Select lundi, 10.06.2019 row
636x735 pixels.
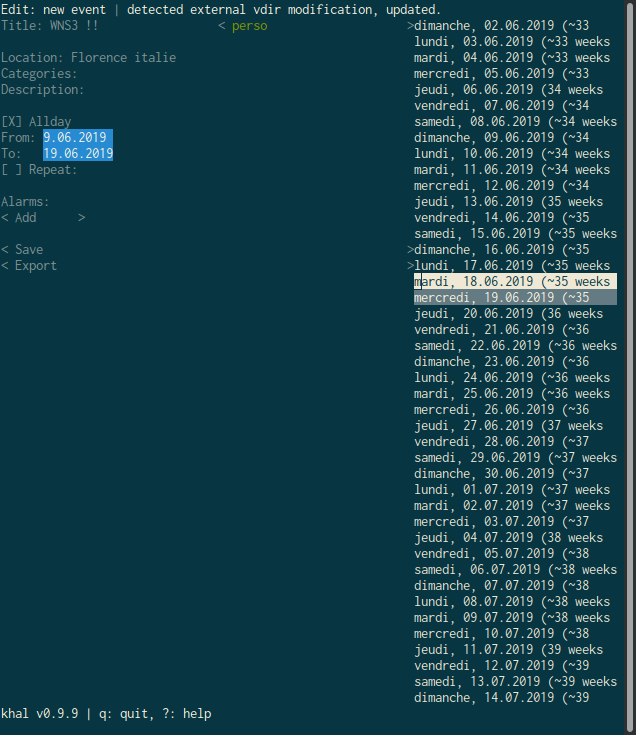[x=515, y=154]
